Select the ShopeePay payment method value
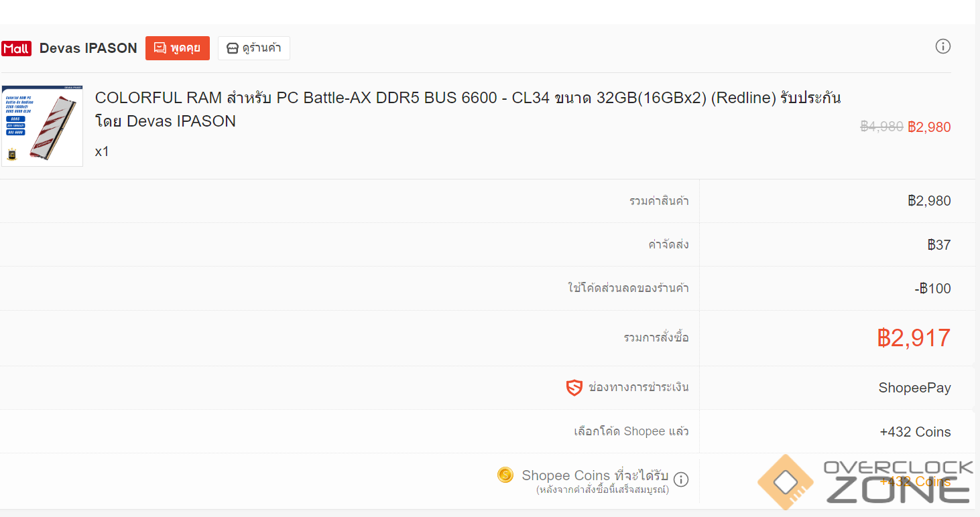The image size is (980, 517). (x=914, y=388)
